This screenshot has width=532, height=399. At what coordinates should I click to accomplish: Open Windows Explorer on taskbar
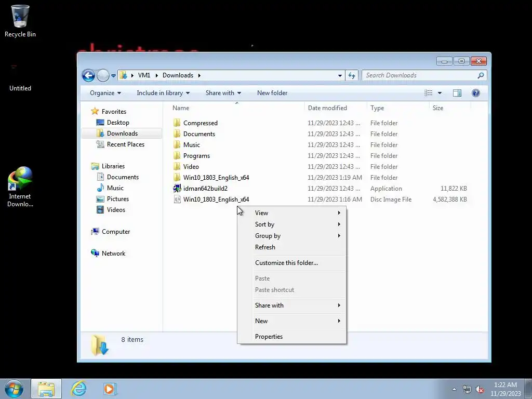[x=46, y=389]
